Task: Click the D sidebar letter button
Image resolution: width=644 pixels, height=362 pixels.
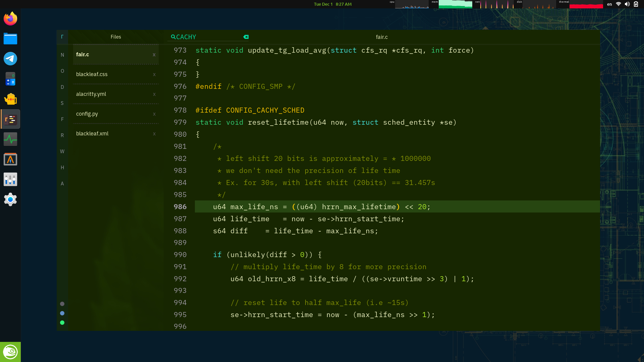Action: click(62, 87)
